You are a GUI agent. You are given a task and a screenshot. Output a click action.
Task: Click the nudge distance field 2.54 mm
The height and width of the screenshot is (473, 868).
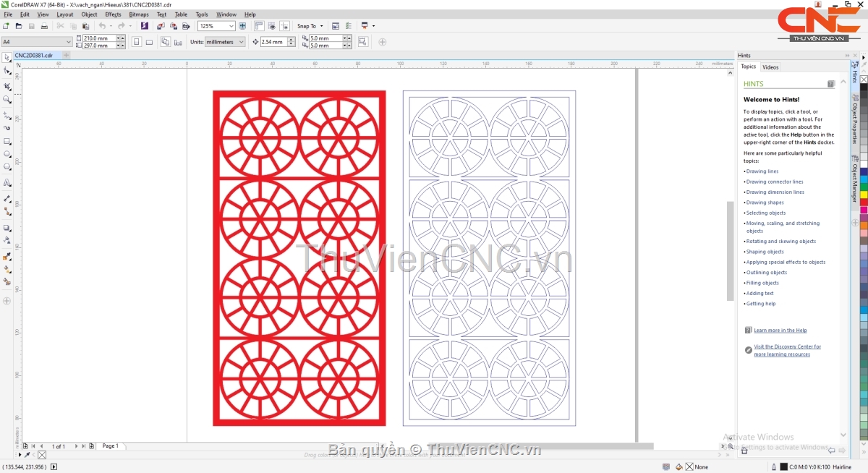[x=274, y=42]
